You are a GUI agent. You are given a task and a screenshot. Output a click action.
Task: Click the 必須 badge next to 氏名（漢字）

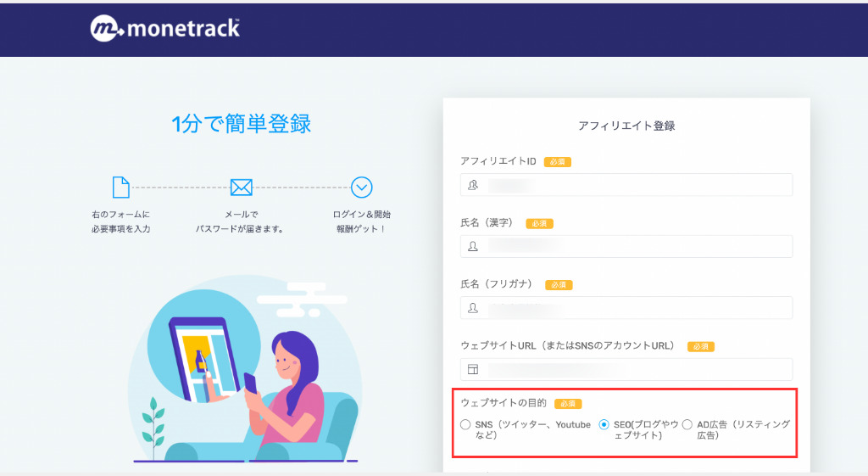click(539, 223)
